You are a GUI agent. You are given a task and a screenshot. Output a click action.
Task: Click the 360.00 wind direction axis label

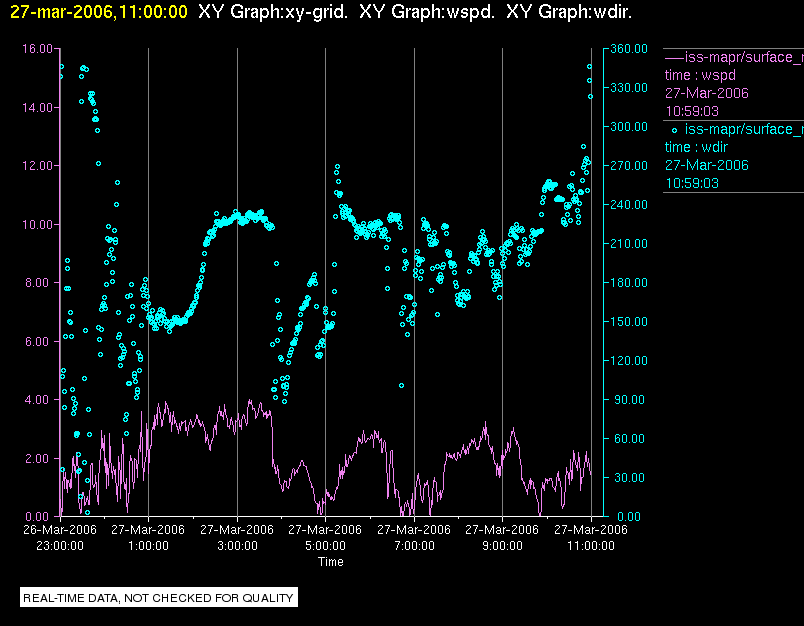click(x=629, y=49)
